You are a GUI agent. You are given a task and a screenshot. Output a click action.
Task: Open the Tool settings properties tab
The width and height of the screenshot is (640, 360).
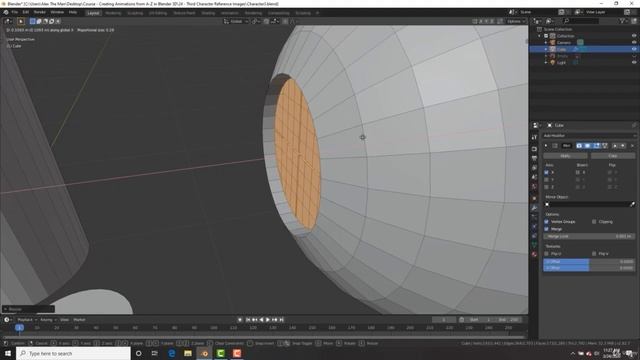[x=534, y=138]
